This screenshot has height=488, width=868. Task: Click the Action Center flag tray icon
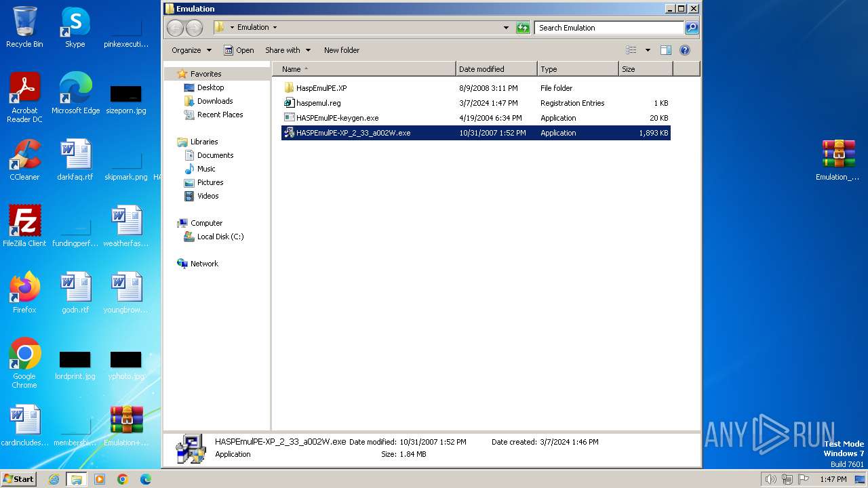click(804, 479)
